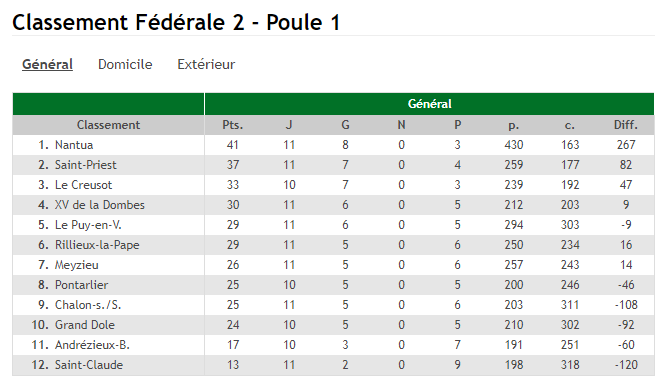Click the Pts. column header

tap(232, 125)
